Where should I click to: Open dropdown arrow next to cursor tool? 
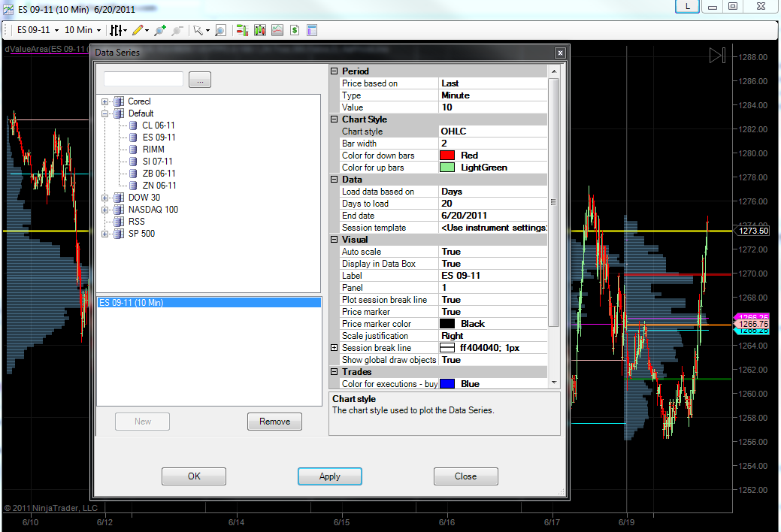tap(207, 30)
